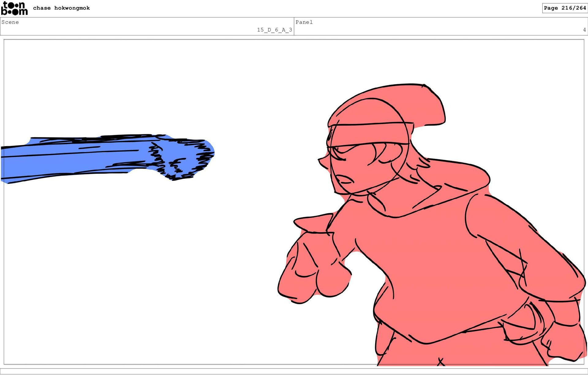Click the blank Panel header cell
This screenshot has height=380, width=588.
[x=441, y=27]
